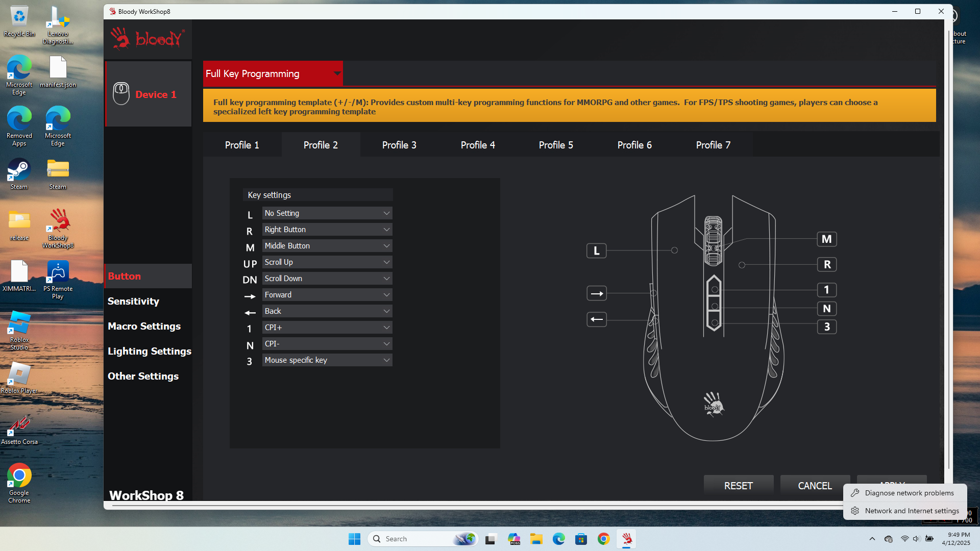Open the Windows Start menu
980x551 pixels.
pos(354,539)
